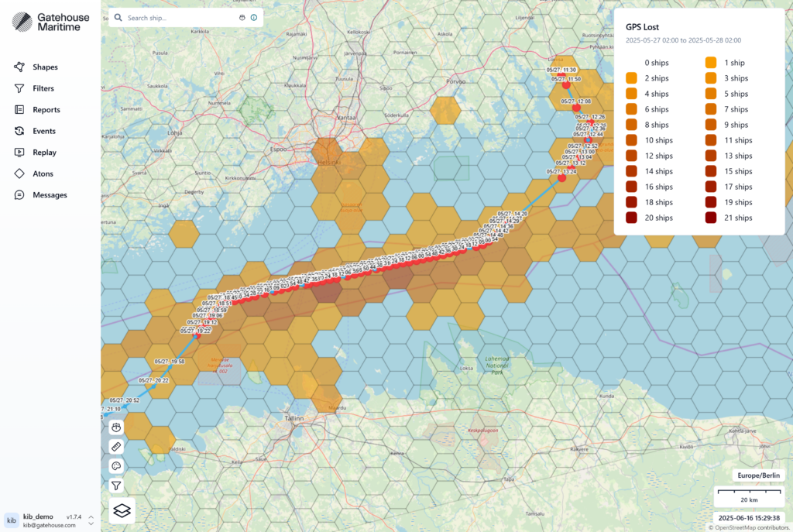Click the Gatehouse Maritime logo
793x532 pixels.
click(x=50, y=22)
